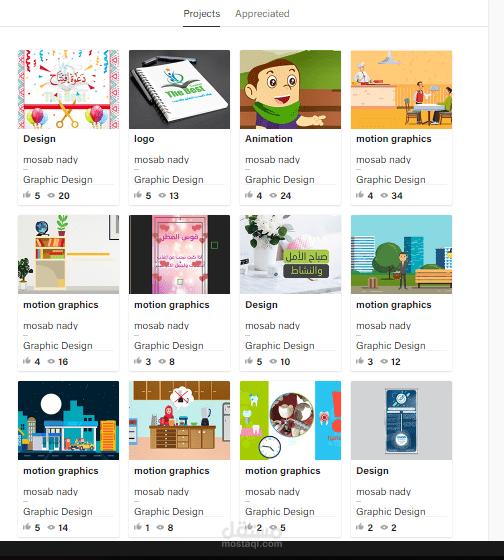The image size is (504, 560).
Task: Click the 'Design' title under invitation thumbnail
Action: tap(39, 139)
